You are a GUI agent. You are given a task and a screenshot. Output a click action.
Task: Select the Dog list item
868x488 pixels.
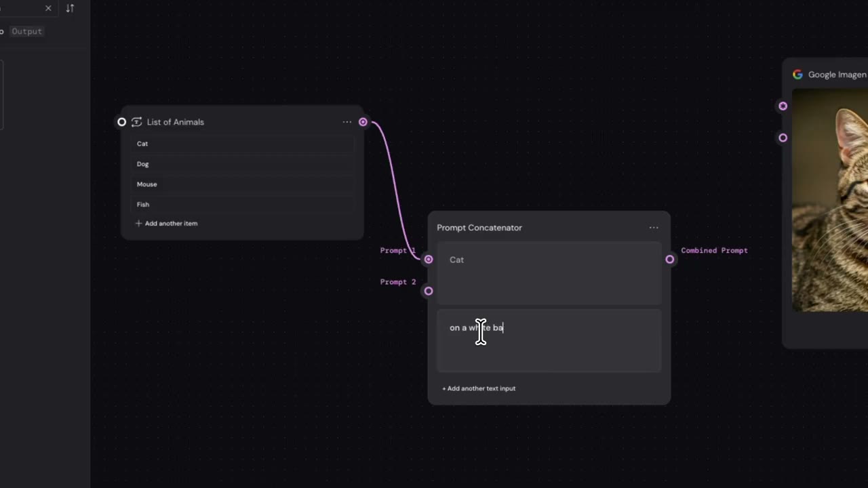click(243, 164)
